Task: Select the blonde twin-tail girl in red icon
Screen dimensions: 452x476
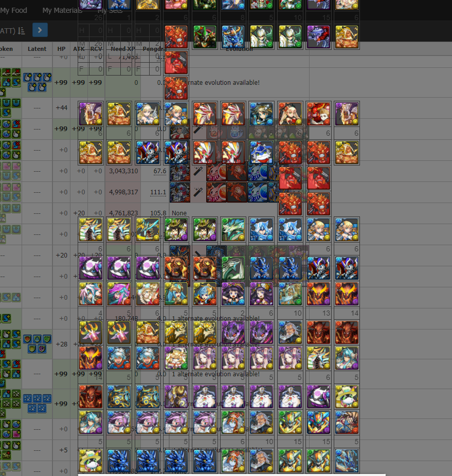Action: pyautogui.click(x=290, y=114)
